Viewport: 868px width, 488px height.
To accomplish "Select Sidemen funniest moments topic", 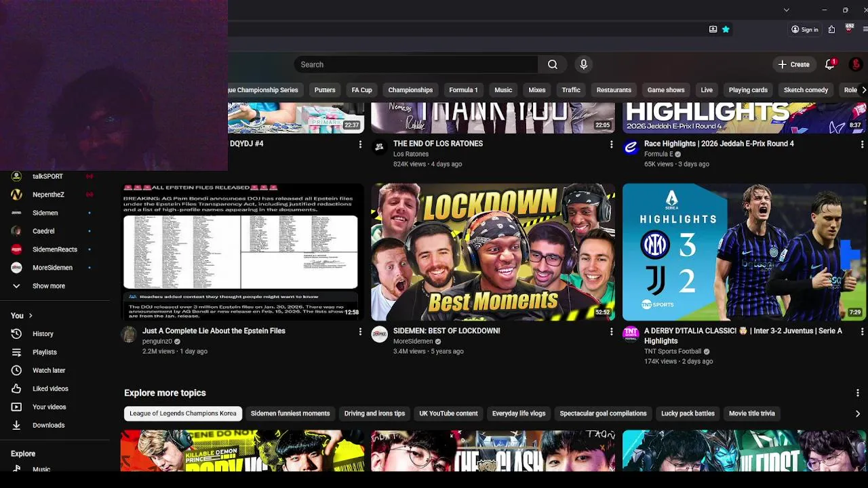I will pos(290,413).
